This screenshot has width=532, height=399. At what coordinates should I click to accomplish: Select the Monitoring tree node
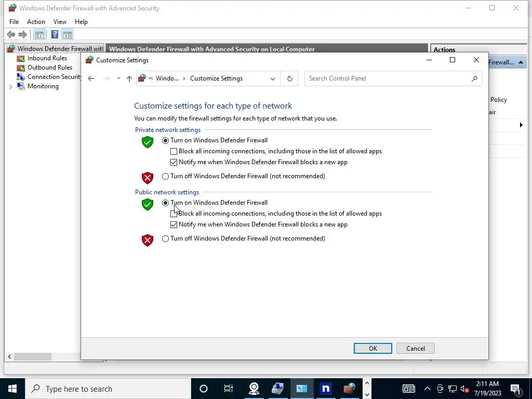click(x=43, y=86)
